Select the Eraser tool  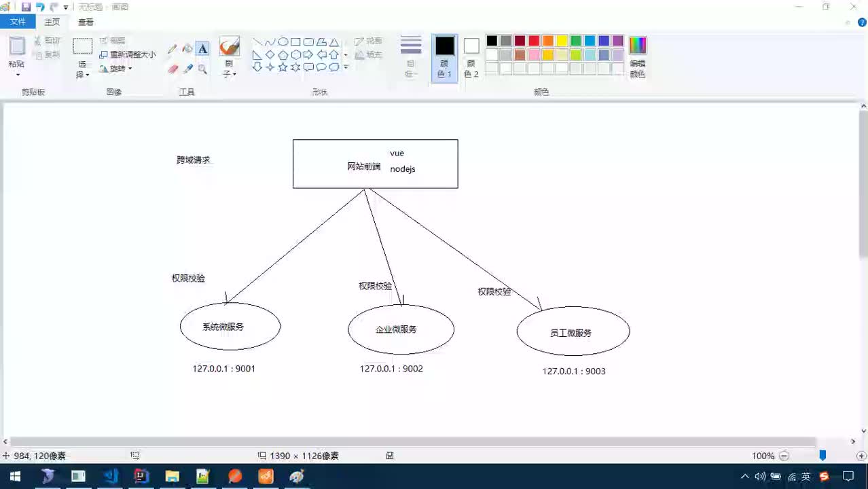[x=173, y=69]
